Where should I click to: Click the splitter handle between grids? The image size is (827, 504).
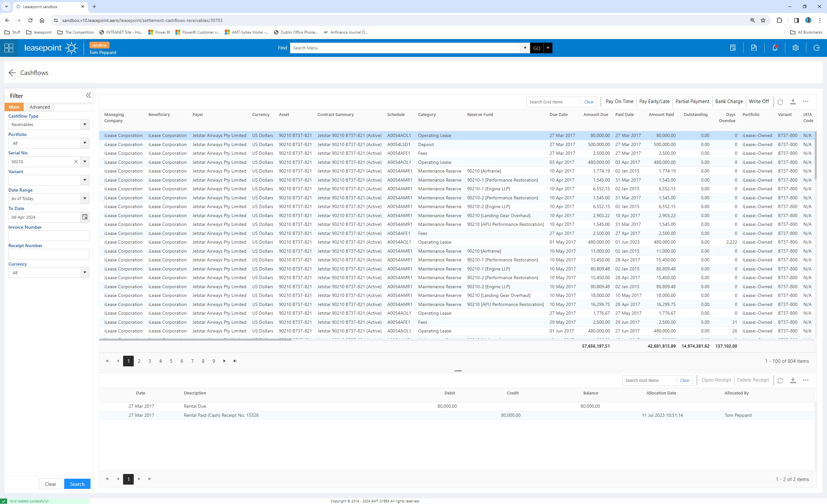click(x=458, y=371)
